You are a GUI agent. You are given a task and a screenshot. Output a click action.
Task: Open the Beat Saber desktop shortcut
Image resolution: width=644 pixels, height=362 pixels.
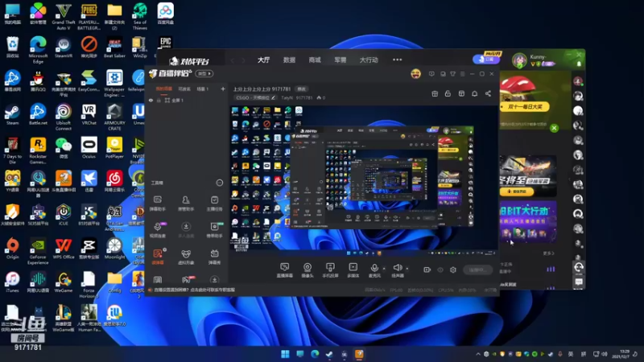pyautogui.click(x=114, y=47)
